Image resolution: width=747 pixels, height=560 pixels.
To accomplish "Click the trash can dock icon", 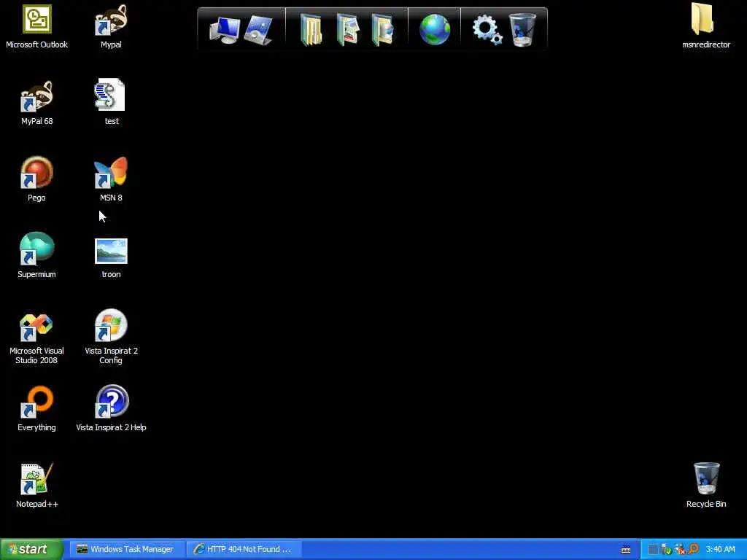I will click(522, 30).
